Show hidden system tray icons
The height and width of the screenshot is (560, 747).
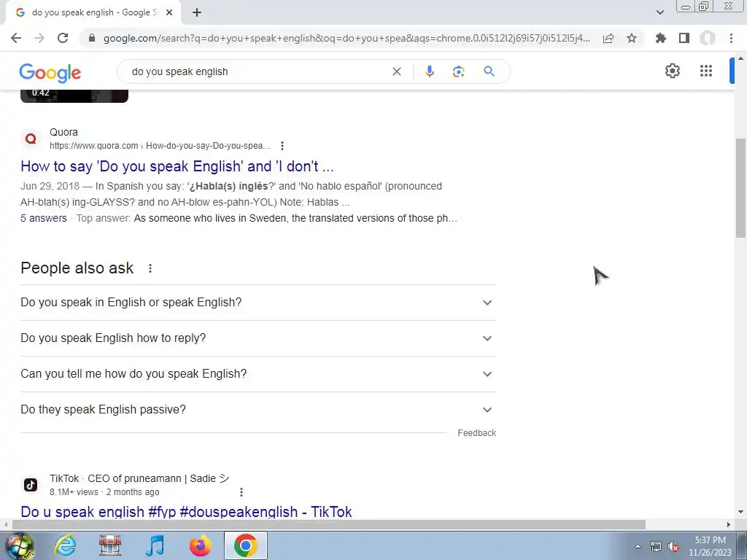638,547
